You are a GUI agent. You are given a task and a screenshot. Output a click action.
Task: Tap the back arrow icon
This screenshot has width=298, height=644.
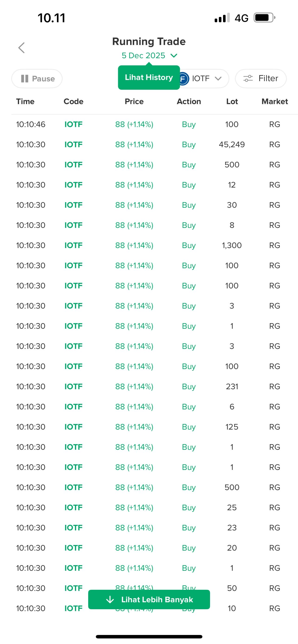coord(22,48)
